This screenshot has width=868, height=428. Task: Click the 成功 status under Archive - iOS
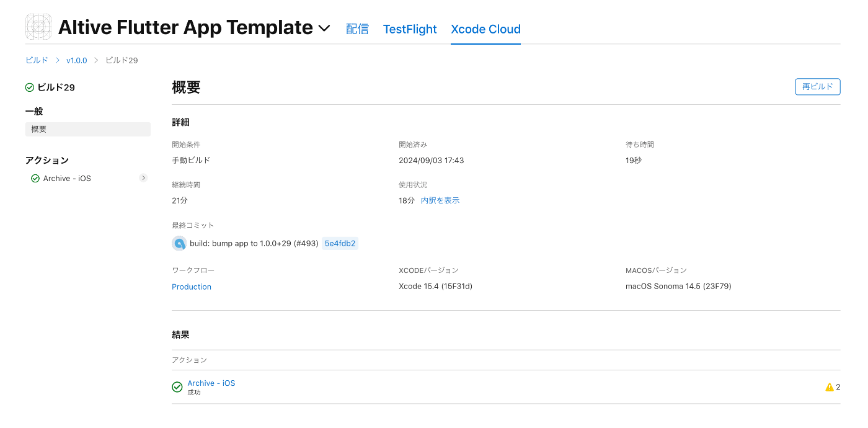pos(194,393)
